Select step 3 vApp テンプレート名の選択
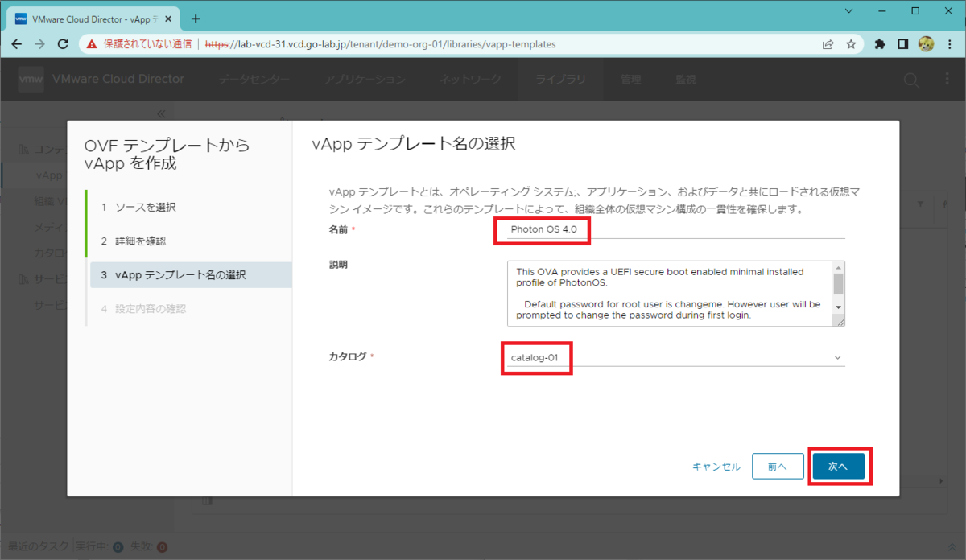Screen dimensions: 966x560 click(x=190, y=274)
